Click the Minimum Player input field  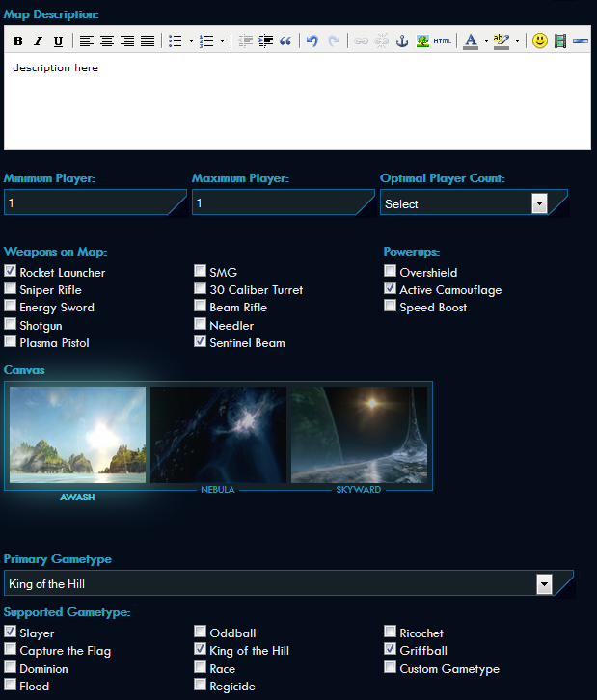(92, 203)
